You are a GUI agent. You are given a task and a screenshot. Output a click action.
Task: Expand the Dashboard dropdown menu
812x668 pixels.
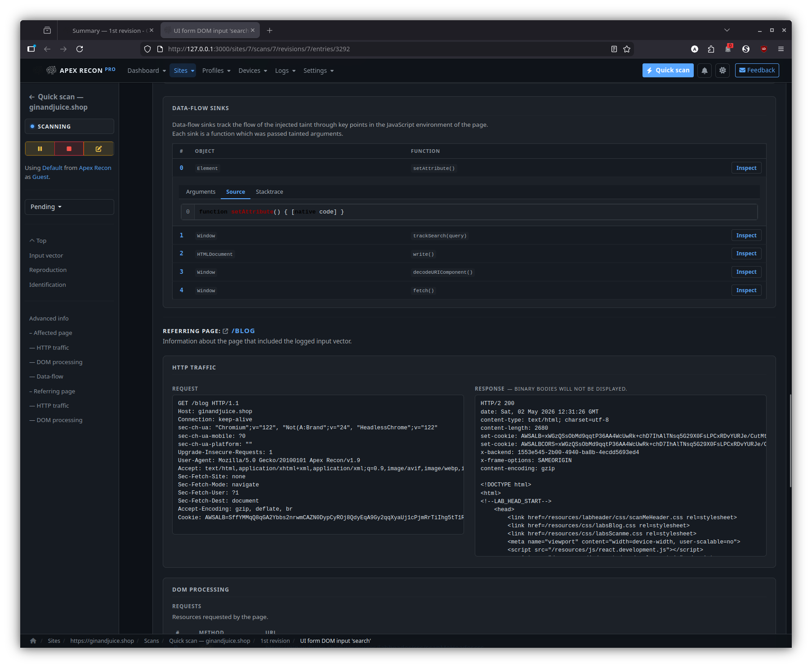point(147,71)
